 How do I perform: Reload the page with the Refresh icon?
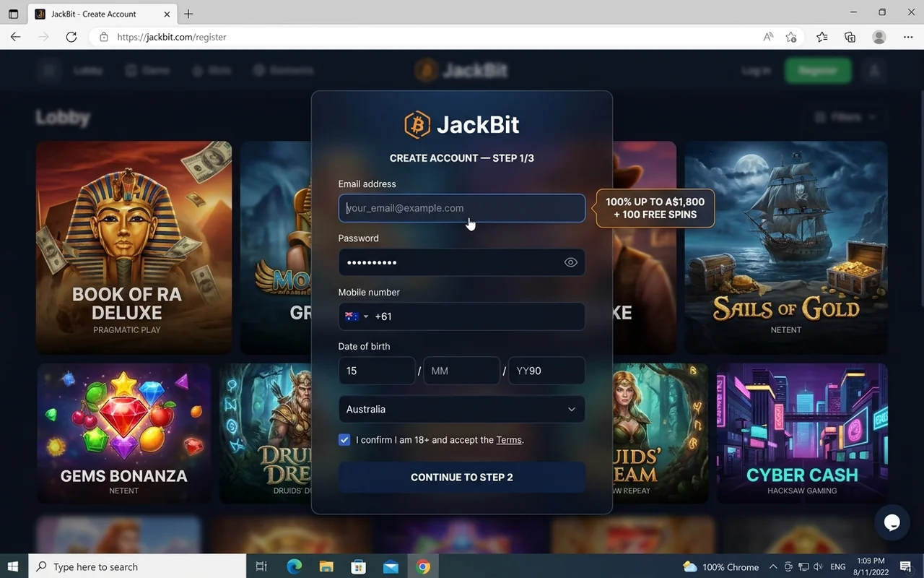point(71,37)
